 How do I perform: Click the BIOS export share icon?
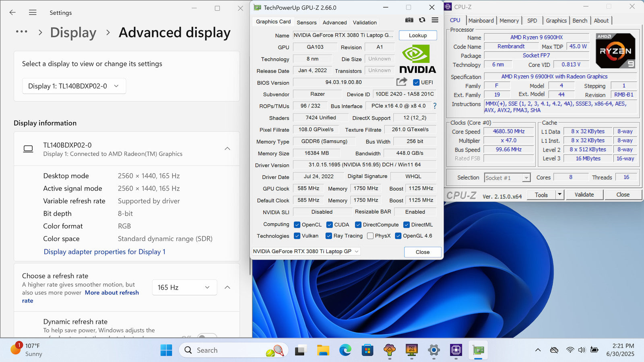(x=401, y=82)
